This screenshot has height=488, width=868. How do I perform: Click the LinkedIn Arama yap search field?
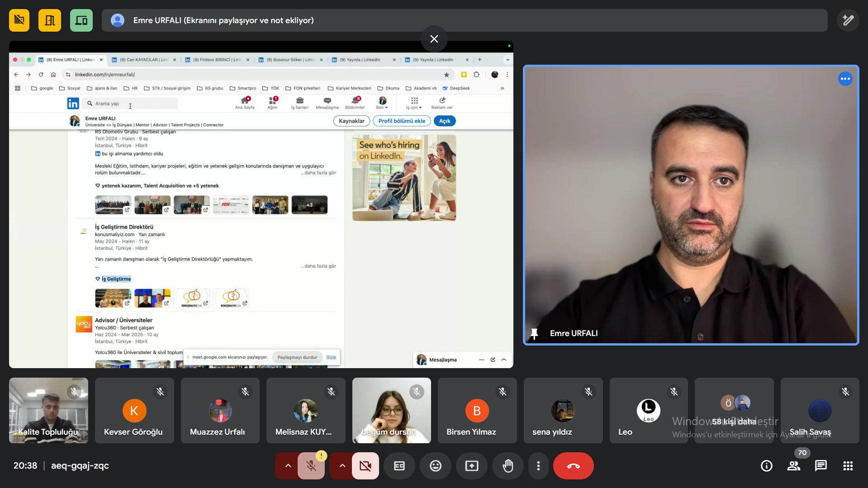pyautogui.click(x=131, y=104)
